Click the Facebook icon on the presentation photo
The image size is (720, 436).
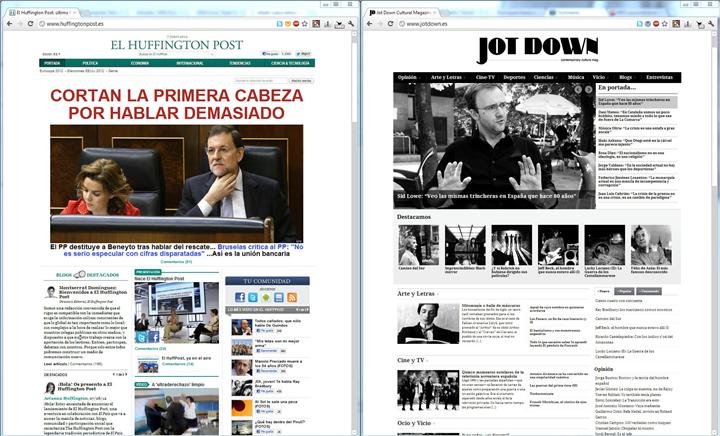pos(154,337)
